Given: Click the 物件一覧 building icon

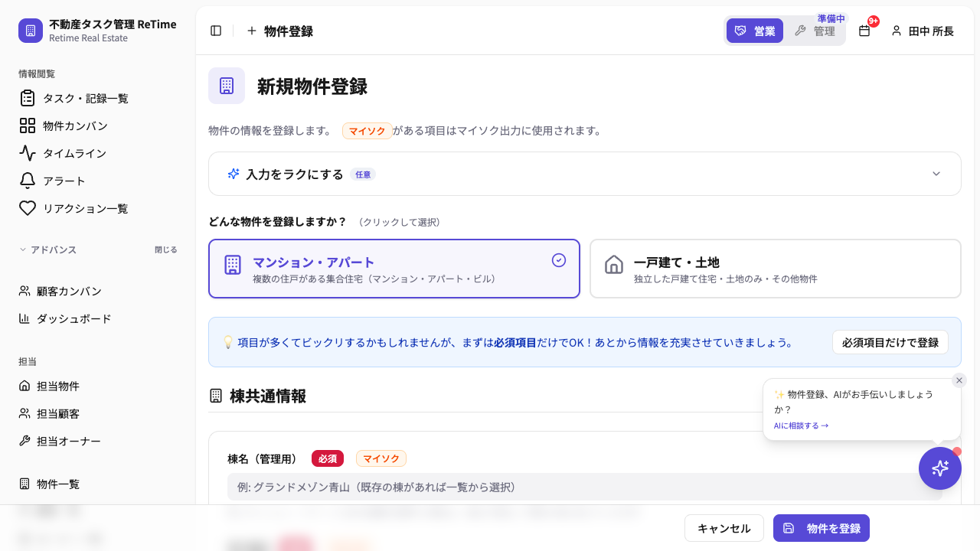Looking at the screenshot, I should [24, 484].
